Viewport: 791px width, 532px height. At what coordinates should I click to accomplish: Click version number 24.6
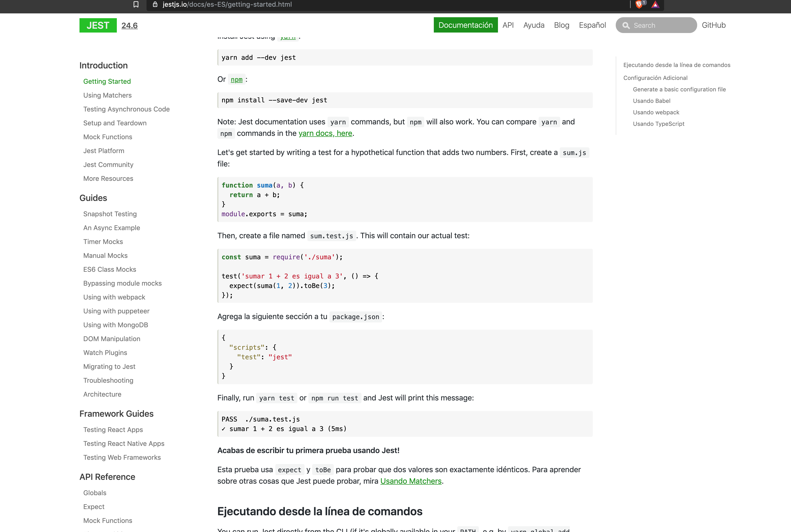[129, 25]
